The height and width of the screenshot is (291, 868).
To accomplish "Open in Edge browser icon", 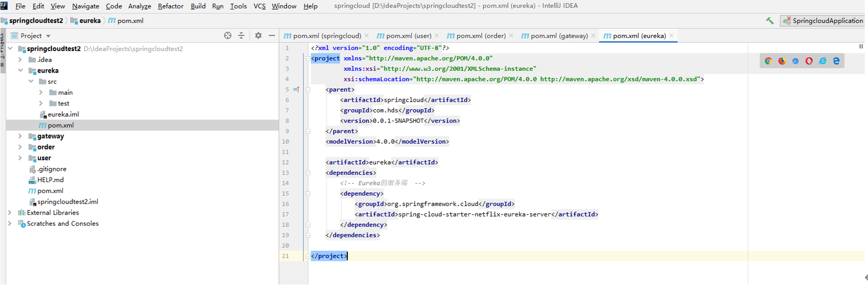I will point(836,61).
